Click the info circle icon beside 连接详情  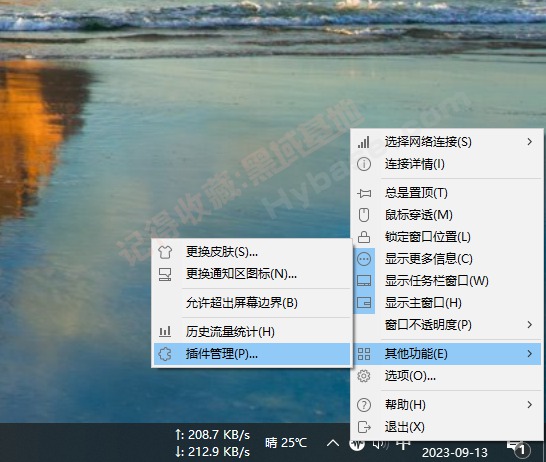364,164
